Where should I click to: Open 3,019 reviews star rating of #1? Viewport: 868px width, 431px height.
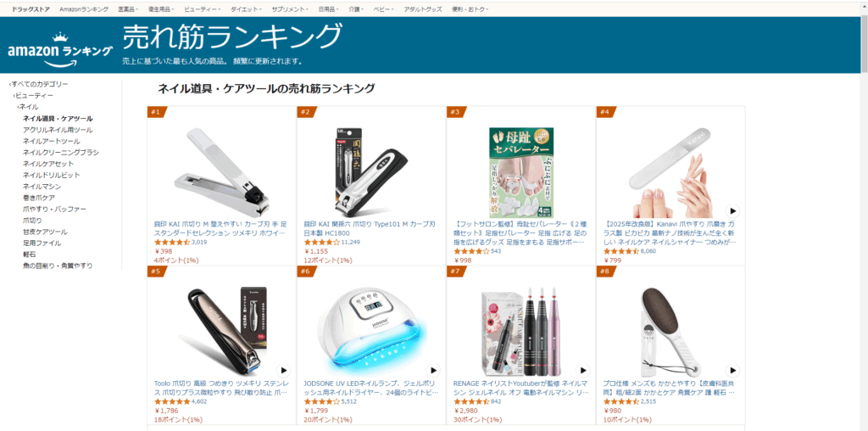click(171, 243)
